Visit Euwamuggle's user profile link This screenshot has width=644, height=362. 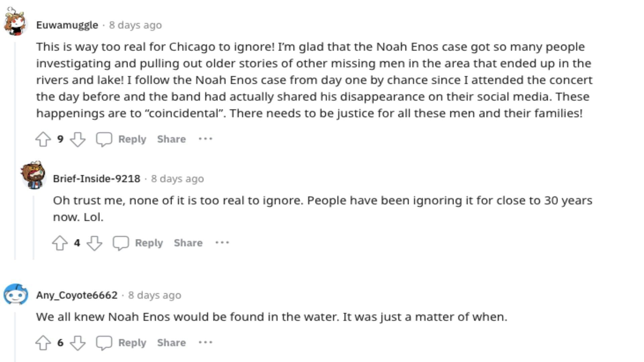tap(67, 25)
